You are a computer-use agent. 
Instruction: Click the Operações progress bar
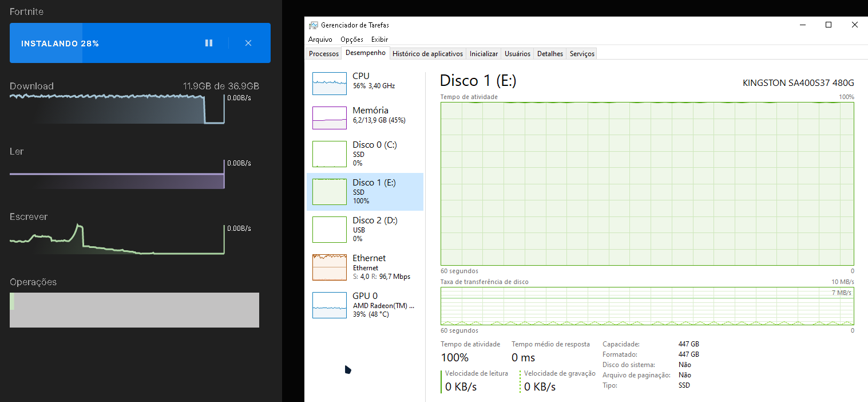point(134,310)
